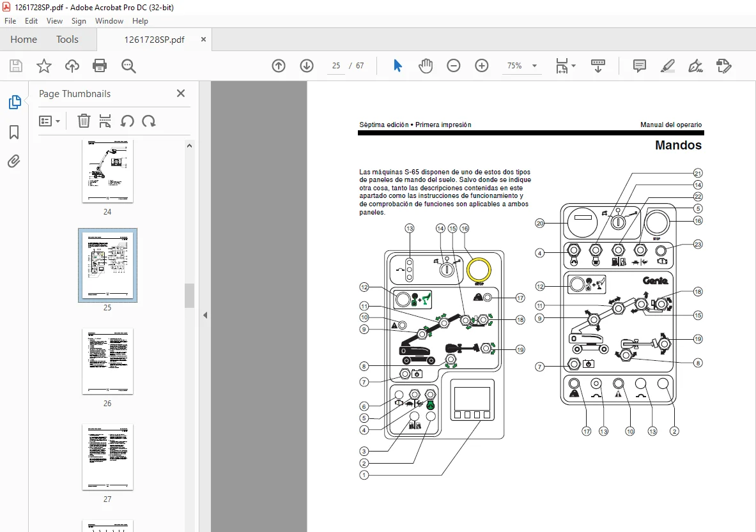Click 'Séptima edición • Primera impresión' text

click(x=415, y=125)
